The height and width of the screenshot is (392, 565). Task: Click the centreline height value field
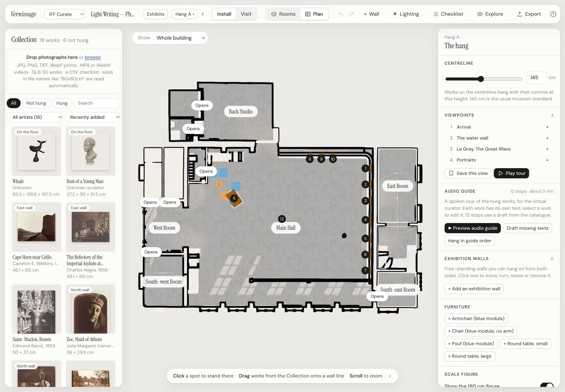536,78
